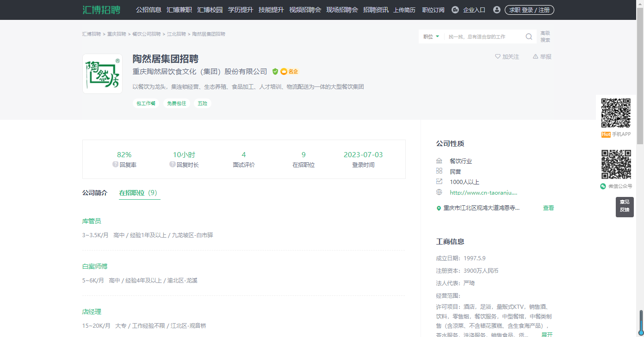Viewport: 644px width, 337px height.
Task: Click the 陶然居集团招聘 page heading
Action: tap(166, 59)
